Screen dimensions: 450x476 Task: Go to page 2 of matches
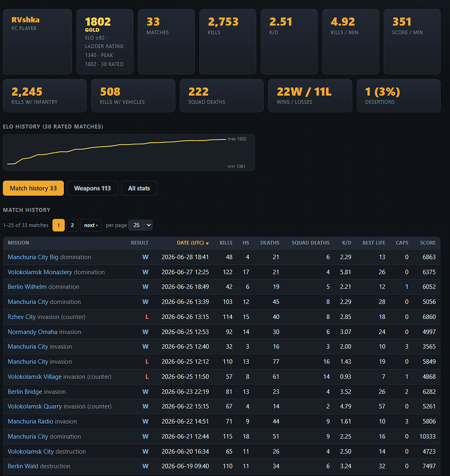(x=72, y=225)
